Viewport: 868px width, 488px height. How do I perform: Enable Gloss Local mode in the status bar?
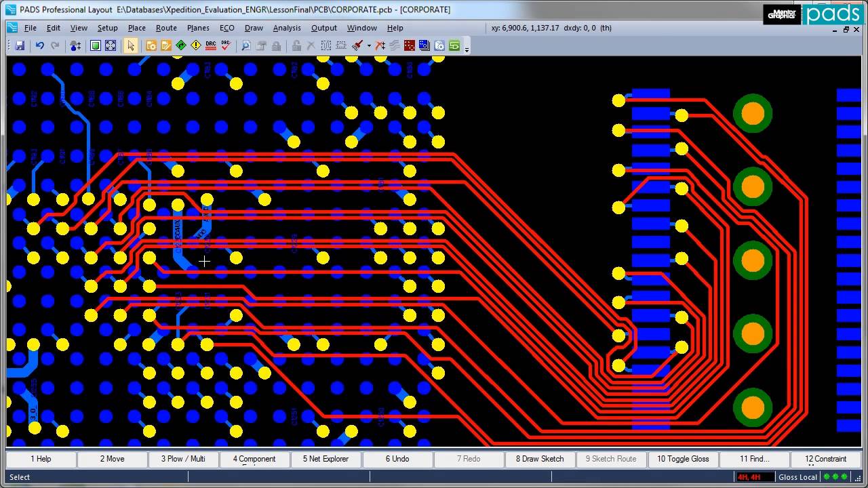point(797,476)
